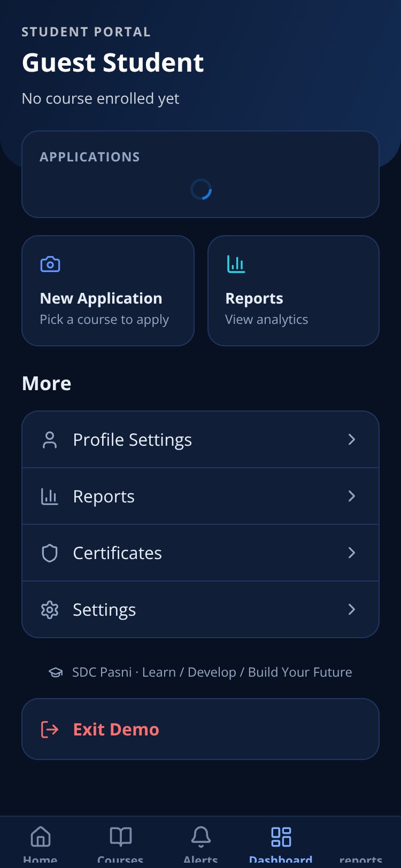Tap the Applications loading spinner card
This screenshot has height=868, width=401.
(200, 174)
